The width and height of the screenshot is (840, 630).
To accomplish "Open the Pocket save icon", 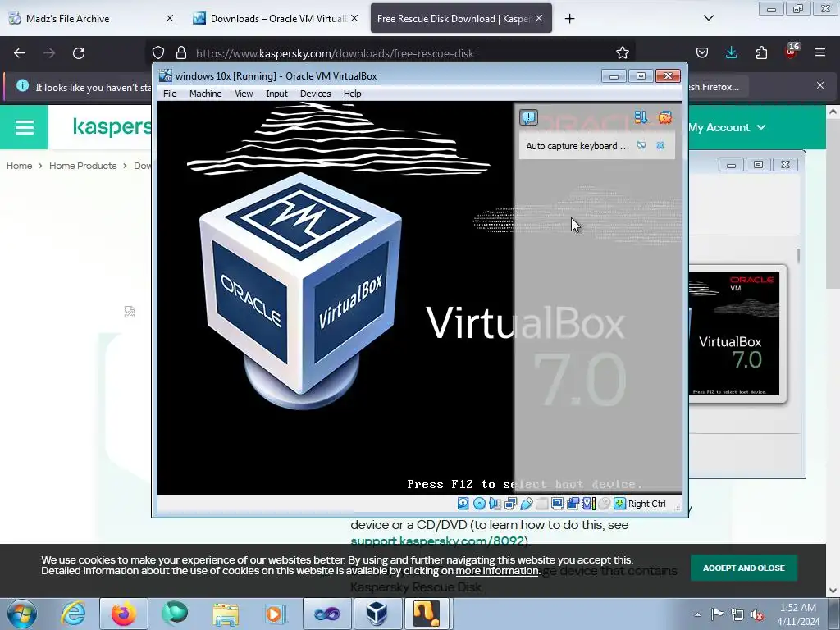I will click(x=702, y=52).
